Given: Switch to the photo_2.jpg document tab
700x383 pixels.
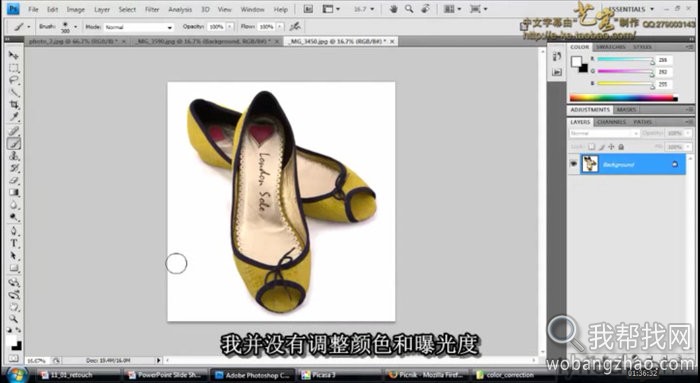Looking at the screenshot, I should click(73, 42).
